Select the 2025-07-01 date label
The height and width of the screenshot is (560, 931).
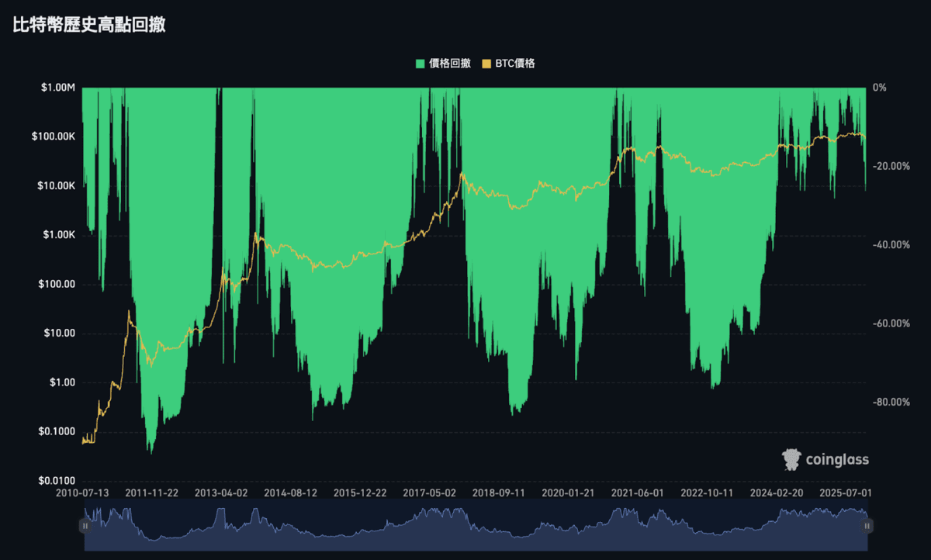(846, 492)
